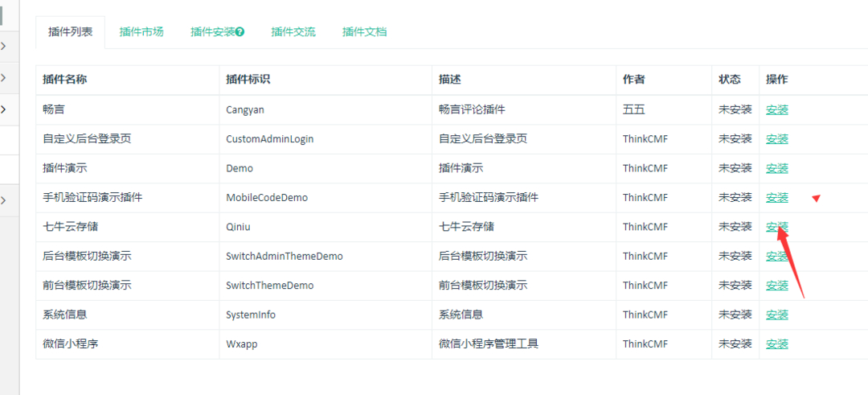The image size is (868, 395).
Task: Click 安装 for the SystemInfo plugin
Action: tap(776, 315)
